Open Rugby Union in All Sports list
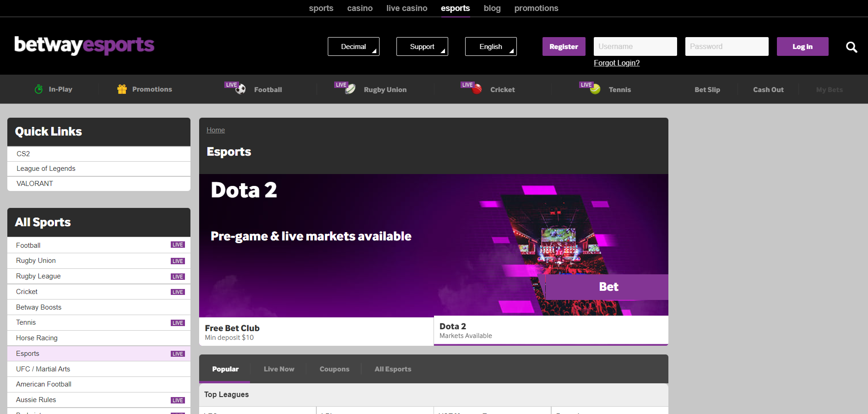The width and height of the screenshot is (868, 414). 99,261
